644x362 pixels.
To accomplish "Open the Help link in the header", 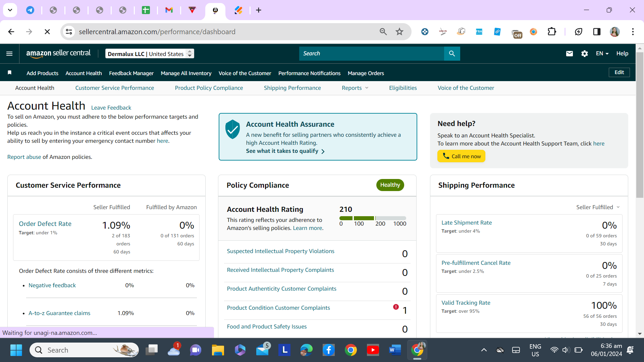I will pos(622,54).
